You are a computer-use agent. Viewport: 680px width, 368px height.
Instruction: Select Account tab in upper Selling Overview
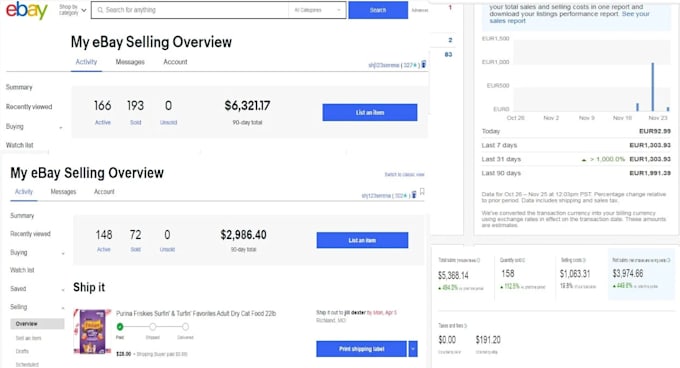(175, 62)
